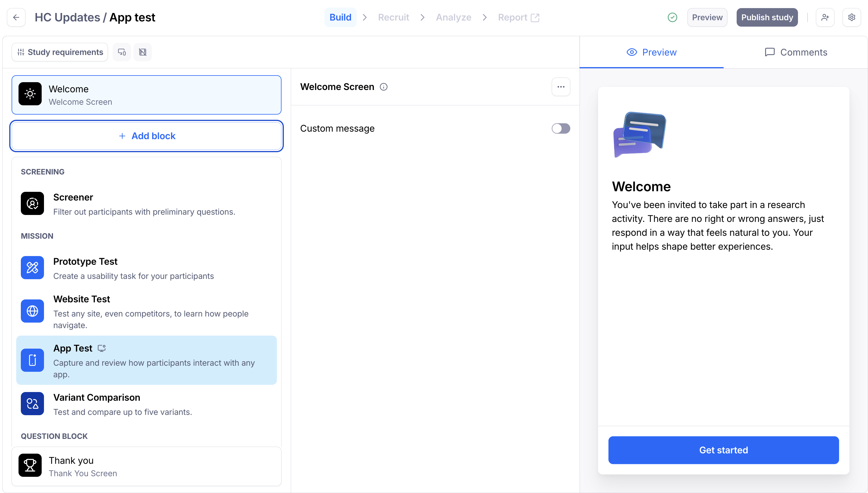Select the Thank You Screen block
Image resolution: width=868 pixels, height=493 pixels.
tap(147, 466)
